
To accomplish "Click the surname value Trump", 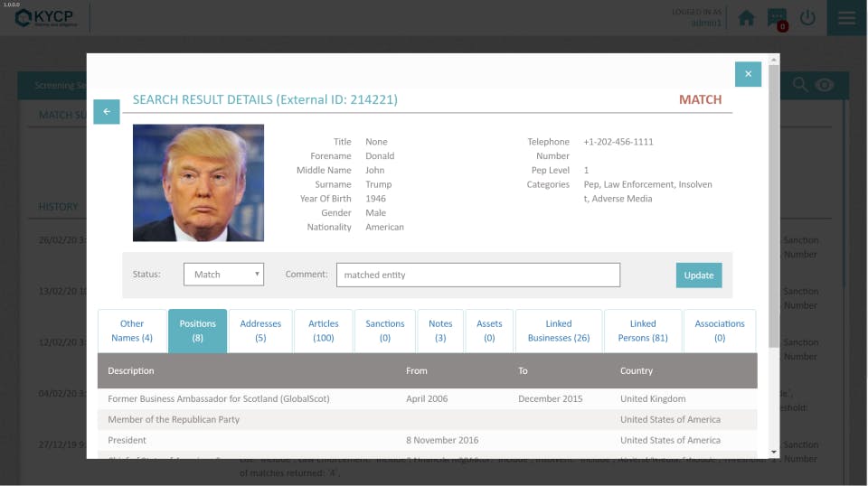I will [378, 184].
